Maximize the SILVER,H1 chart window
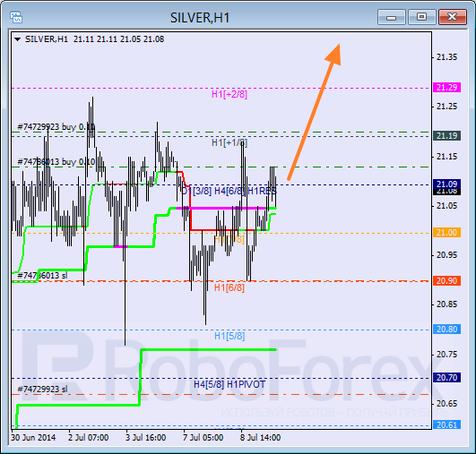 (x=421, y=17)
